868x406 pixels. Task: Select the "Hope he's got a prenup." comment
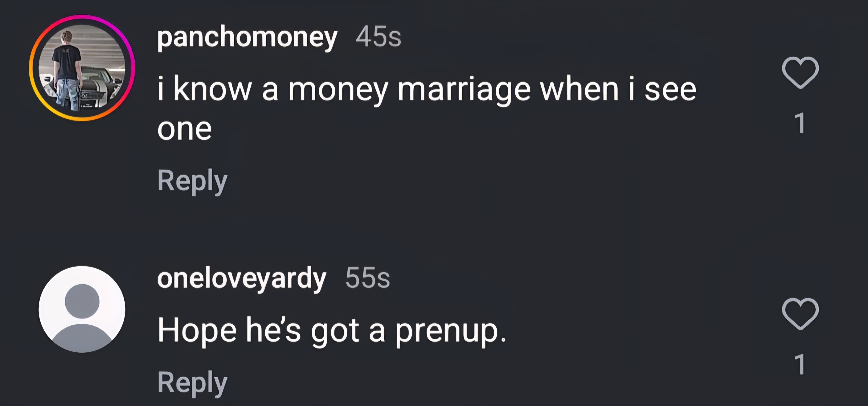[x=332, y=331]
